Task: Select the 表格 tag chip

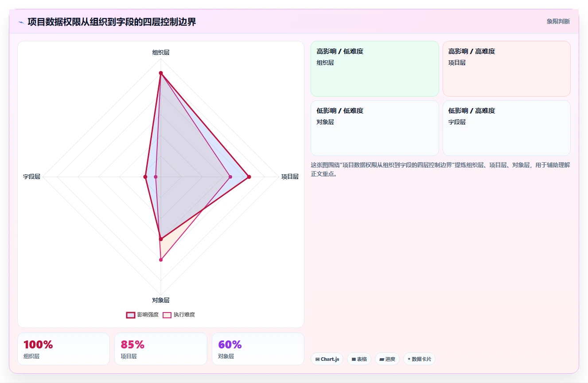Action: [359, 359]
